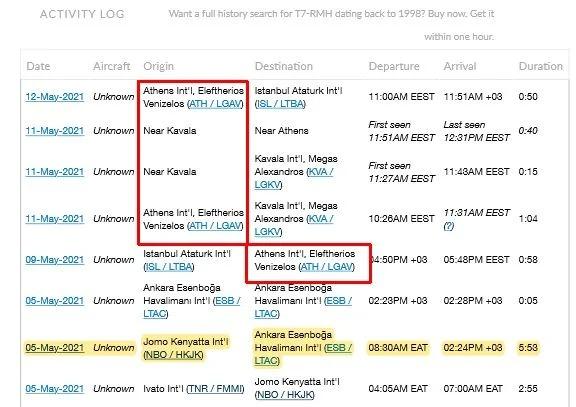Click the highlighted ESB / LTAC destination link

coord(303,354)
